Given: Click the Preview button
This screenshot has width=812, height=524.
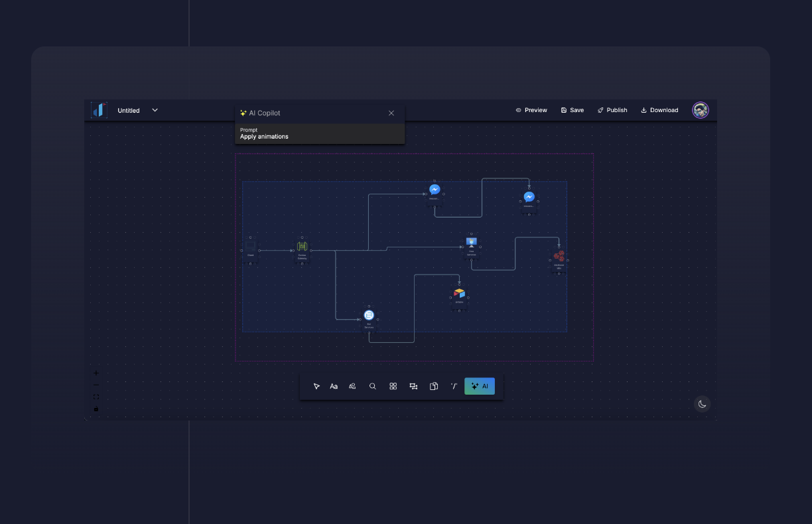Looking at the screenshot, I should click(531, 110).
